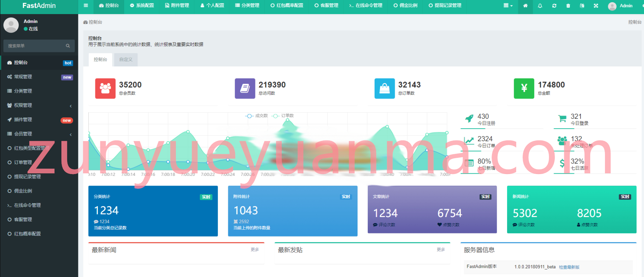Screen dimensions: 644x277
Task: Switch to 附件管理 top tab
Action: (177, 5)
